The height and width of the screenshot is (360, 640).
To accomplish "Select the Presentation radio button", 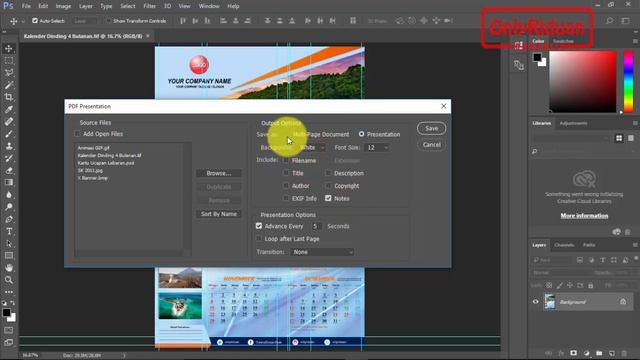I will click(x=361, y=134).
